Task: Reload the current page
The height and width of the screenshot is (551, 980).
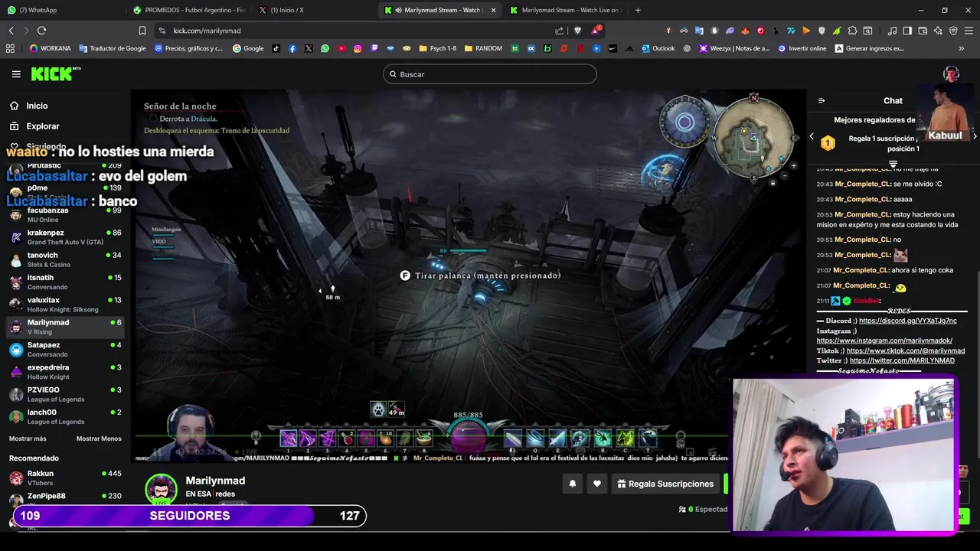Action: coord(41,31)
